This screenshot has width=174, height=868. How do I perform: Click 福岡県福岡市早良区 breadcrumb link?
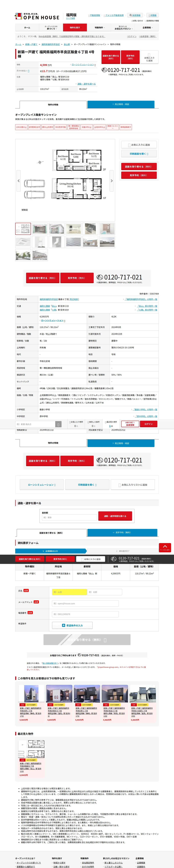pyautogui.click(x=51, y=44)
